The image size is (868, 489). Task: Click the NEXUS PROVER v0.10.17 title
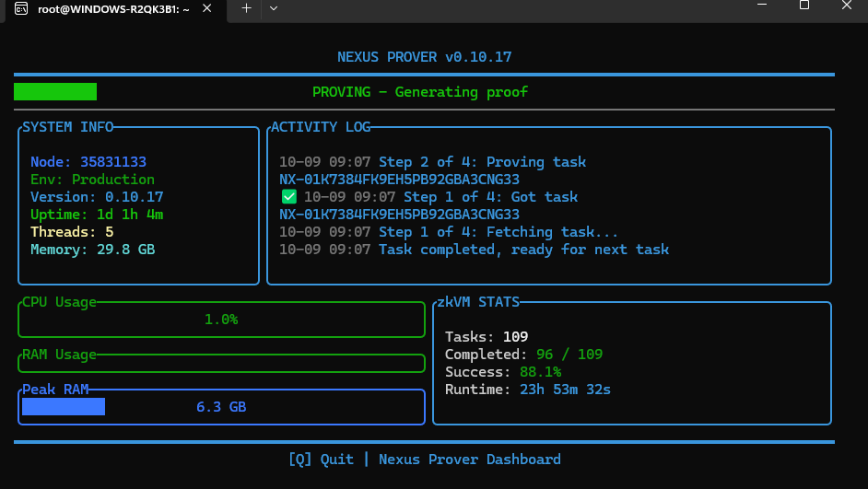(425, 57)
